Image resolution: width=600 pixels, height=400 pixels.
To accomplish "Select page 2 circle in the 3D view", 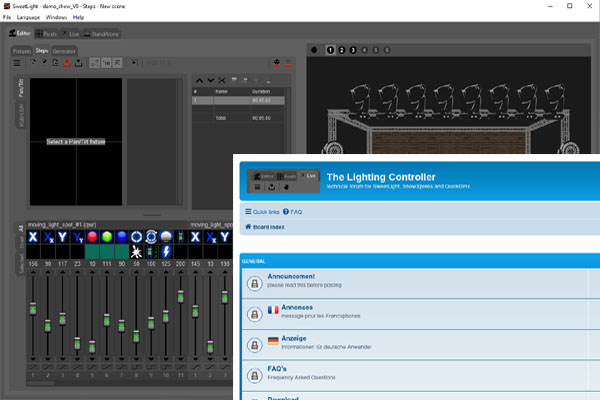I will (x=342, y=49).
